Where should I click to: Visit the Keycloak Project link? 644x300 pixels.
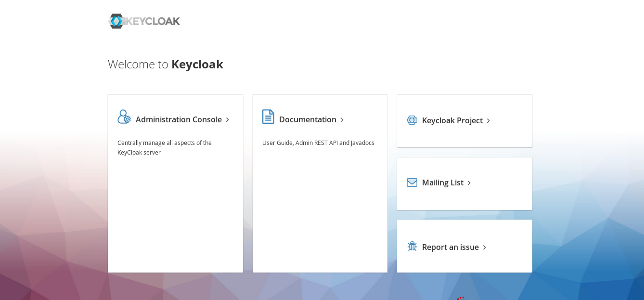[452, 120]
